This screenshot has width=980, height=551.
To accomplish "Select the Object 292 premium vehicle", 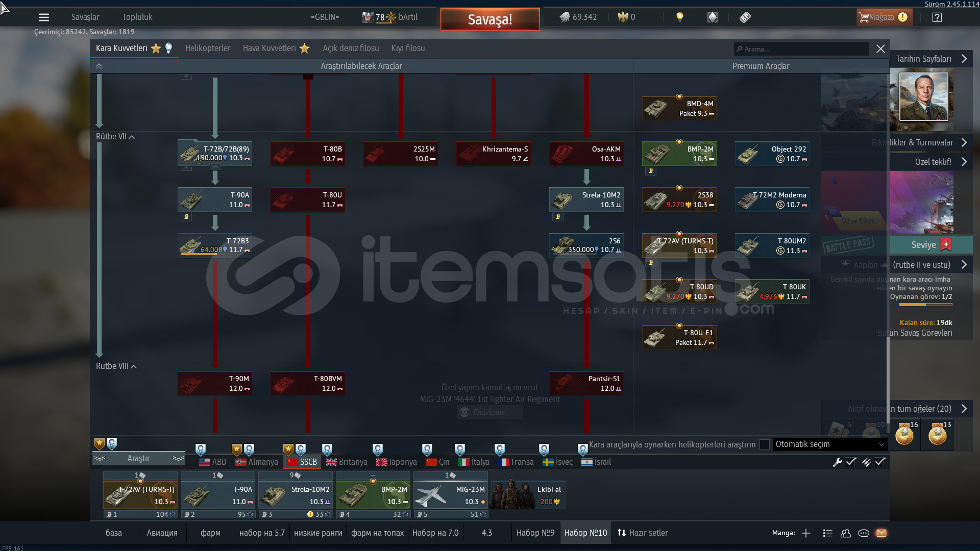I will [x=772, y=154].
